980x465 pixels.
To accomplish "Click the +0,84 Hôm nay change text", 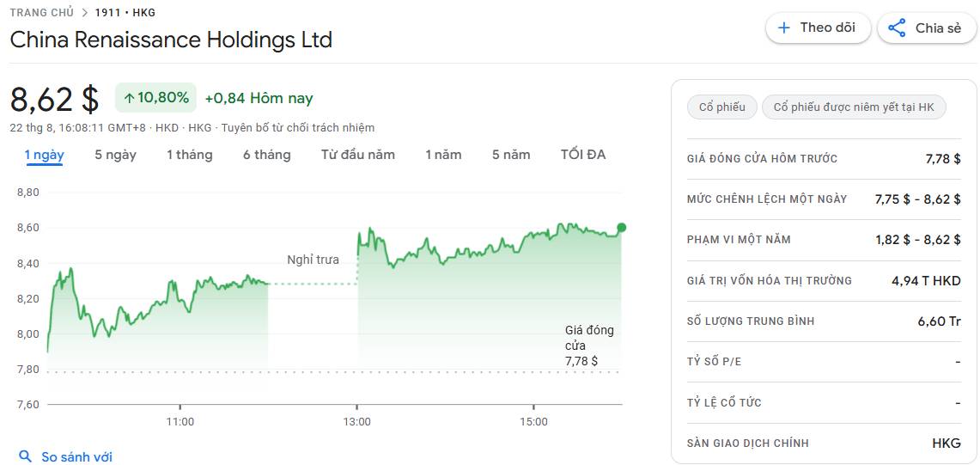I will [259, 98].
